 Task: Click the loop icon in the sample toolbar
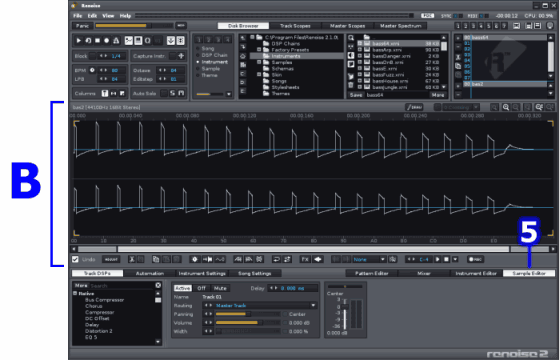[x=276, y=259]
